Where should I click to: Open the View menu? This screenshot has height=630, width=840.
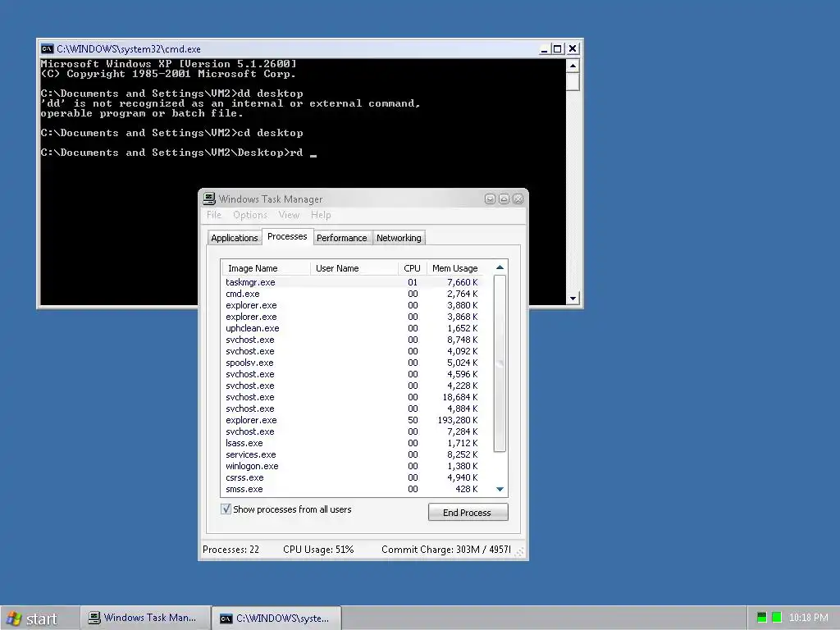[x=289, y=215]
